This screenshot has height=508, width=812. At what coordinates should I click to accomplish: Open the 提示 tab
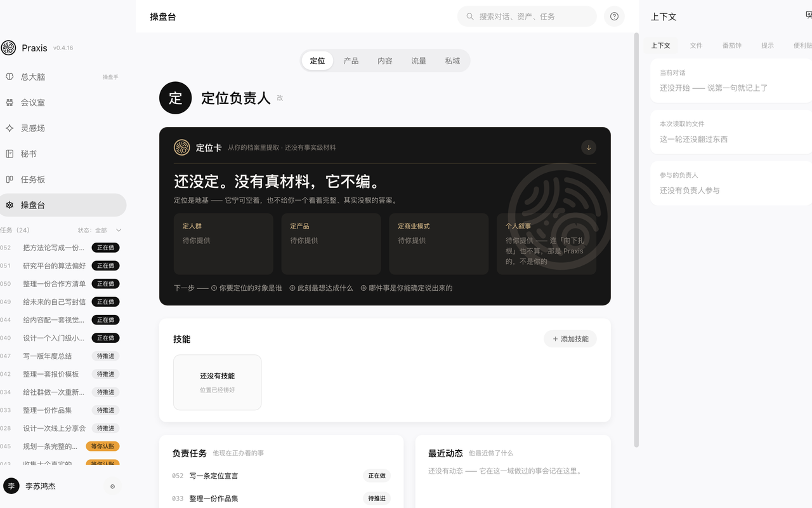point(768,46)
